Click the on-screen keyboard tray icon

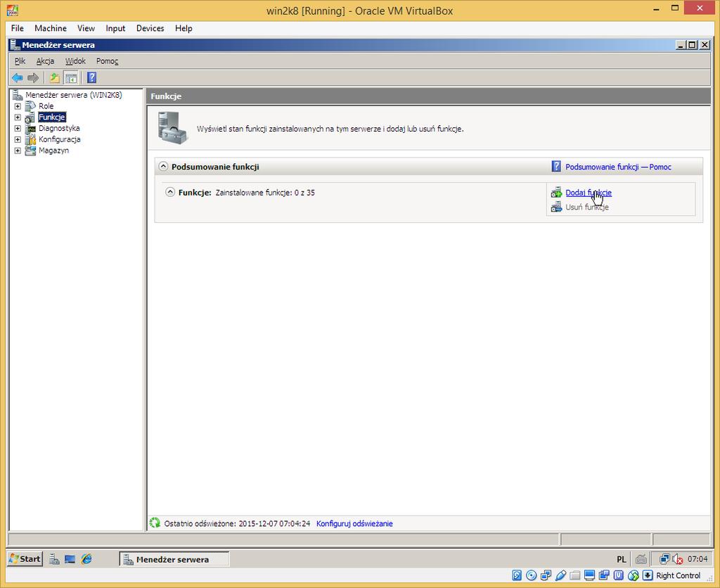click(x=641, y=559)
